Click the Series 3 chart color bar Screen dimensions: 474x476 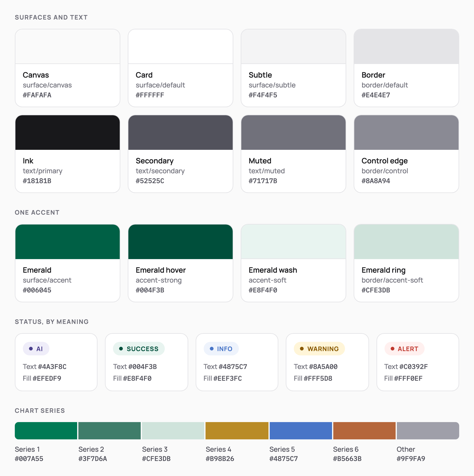click(x=173, y=431)
